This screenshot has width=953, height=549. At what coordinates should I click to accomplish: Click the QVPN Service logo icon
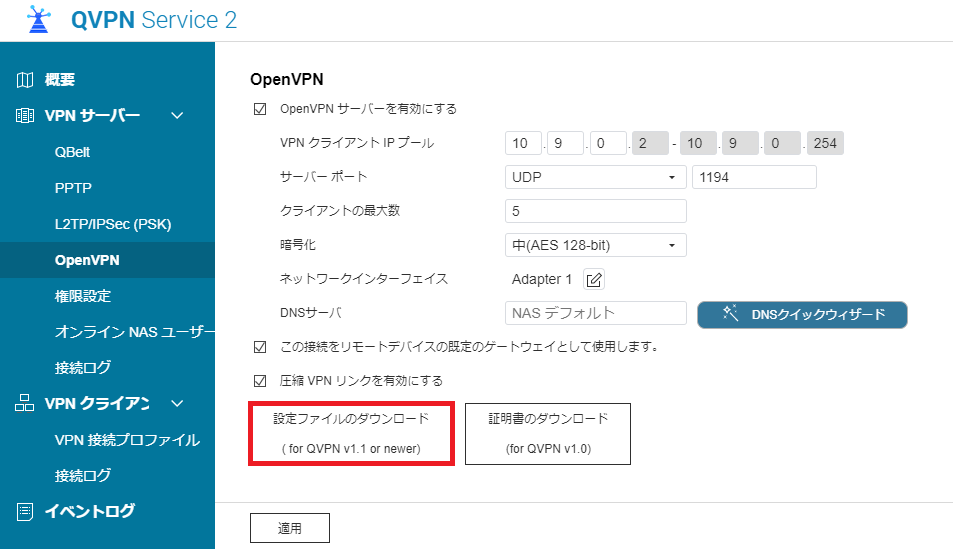(39, 19)
